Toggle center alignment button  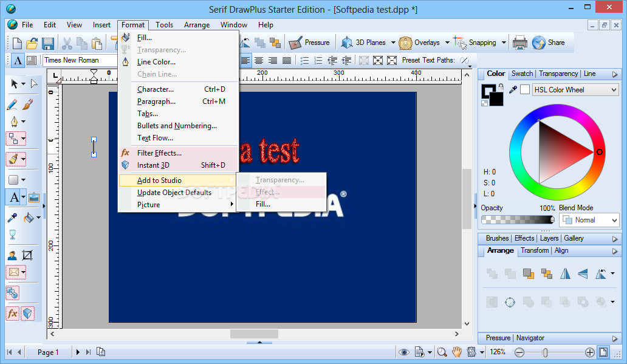click(x=259, y=60)
